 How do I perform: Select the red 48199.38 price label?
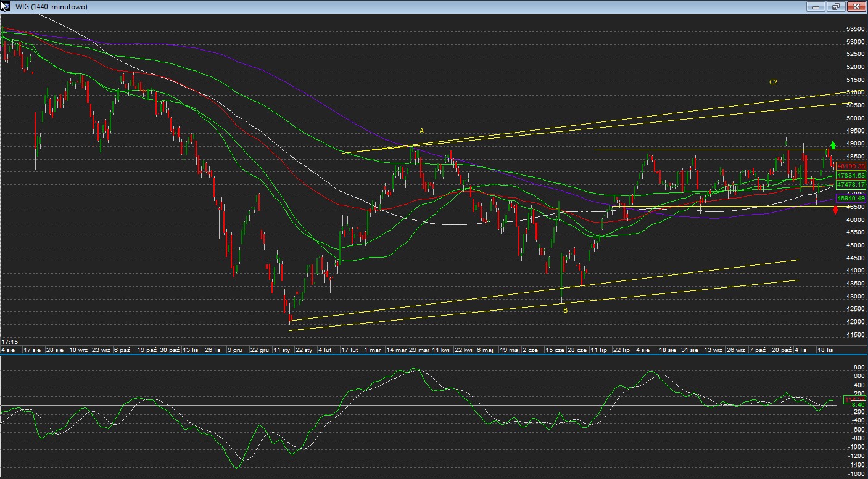pos(851,166)
